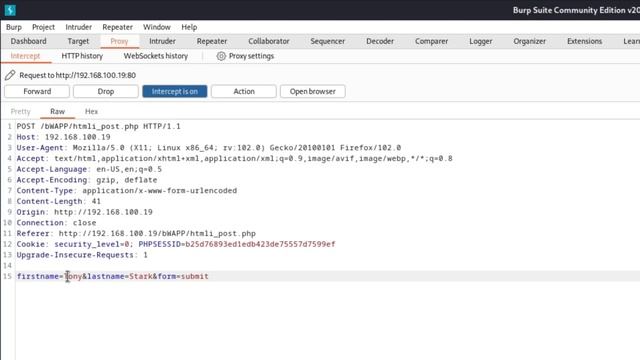
Task: Click the Proxy settings gear icon
Action: coord(221,56)
